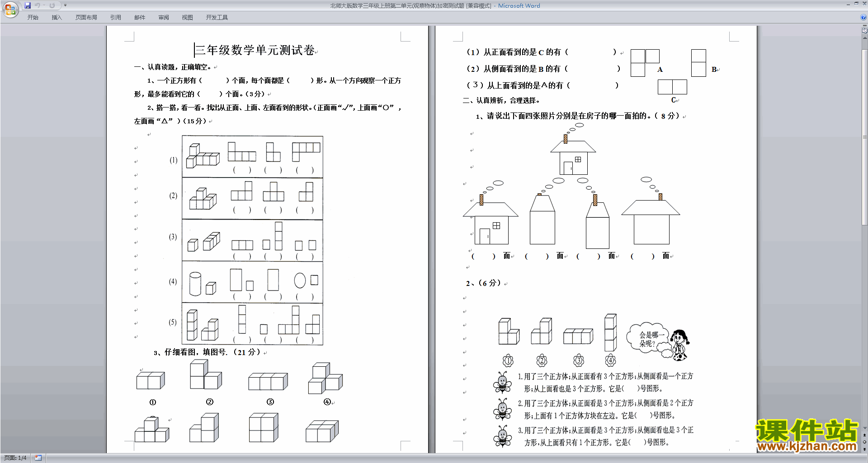Click the Next Page double-arrow button
The width and height of the screenshot is (868, 463).
pos(865,449)
